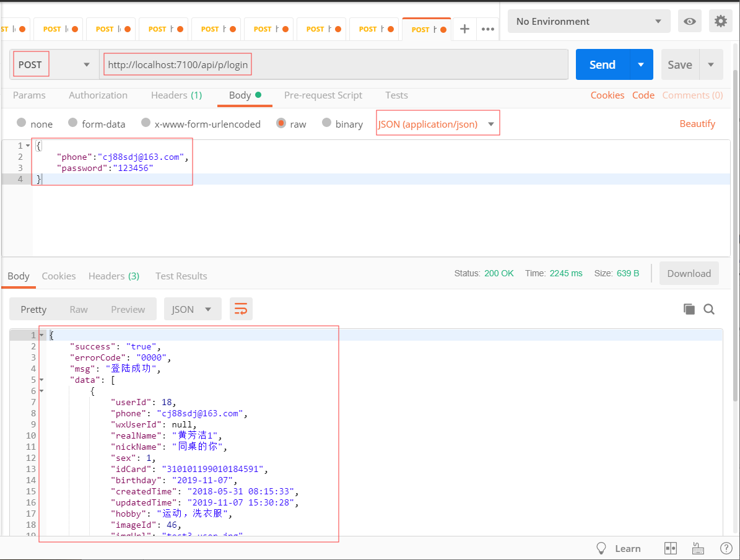
Task: Select the binary body type radio
Action: coord(326,123)
